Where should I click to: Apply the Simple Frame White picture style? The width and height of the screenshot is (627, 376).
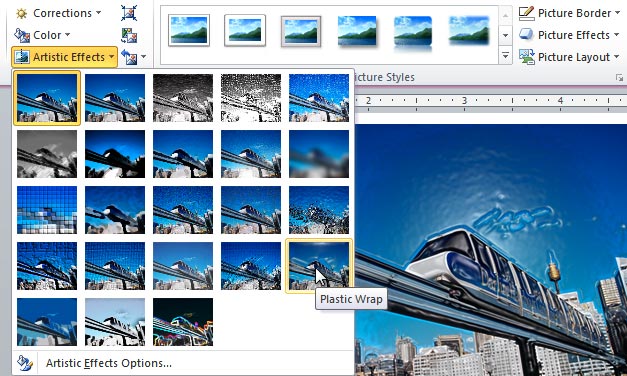point(189,30)
